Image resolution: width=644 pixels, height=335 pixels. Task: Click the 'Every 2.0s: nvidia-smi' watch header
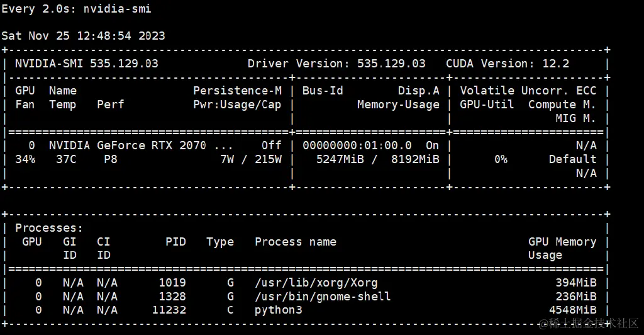point(76,9)
